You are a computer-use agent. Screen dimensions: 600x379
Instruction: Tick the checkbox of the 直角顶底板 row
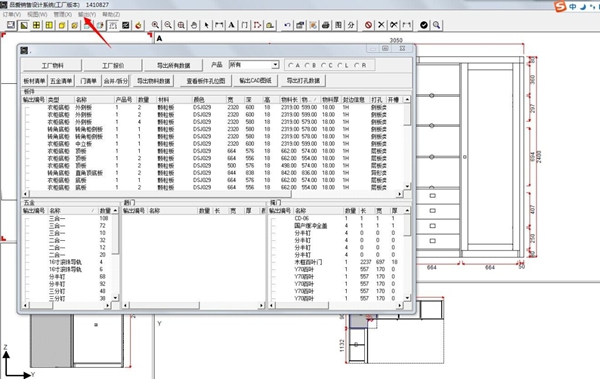(x=27, y=173)
